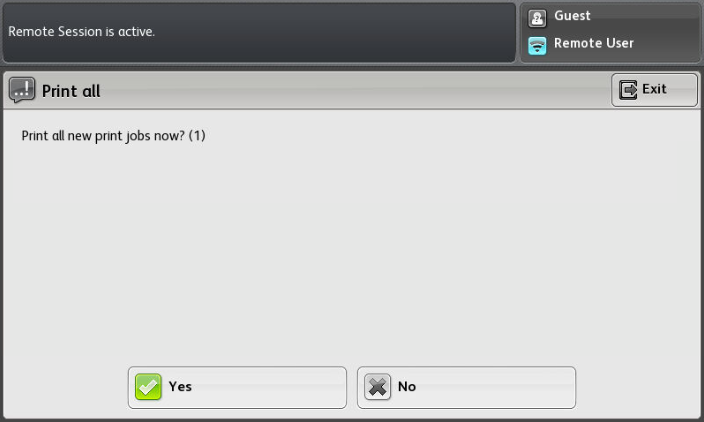Select the Guest label in user panel

pyautogui.click(x=572, y=16)
